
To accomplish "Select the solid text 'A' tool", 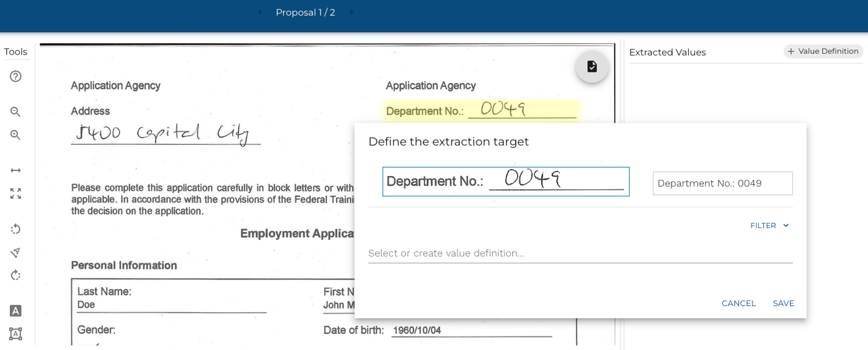I will (15, 311).
